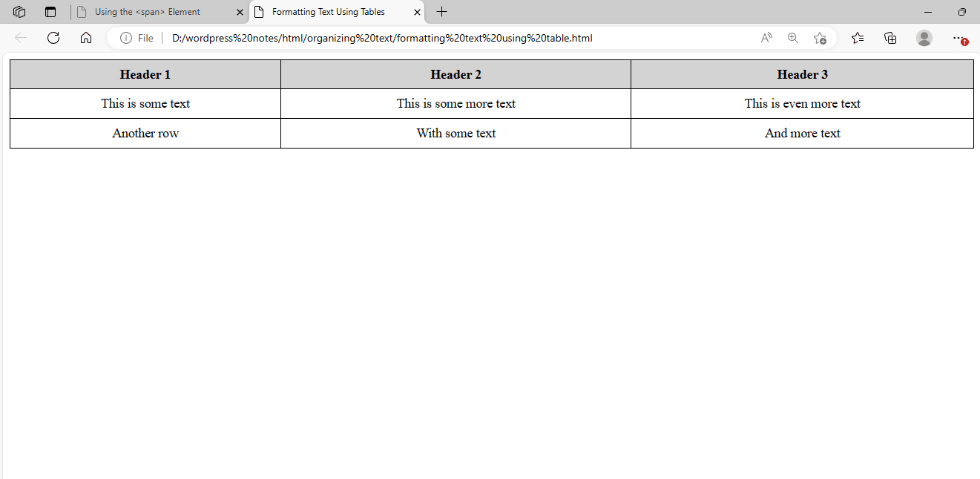Toggle the vertical tabs (tab actions) icon
This screenshot has height=479, width=980.
(50, 12)
